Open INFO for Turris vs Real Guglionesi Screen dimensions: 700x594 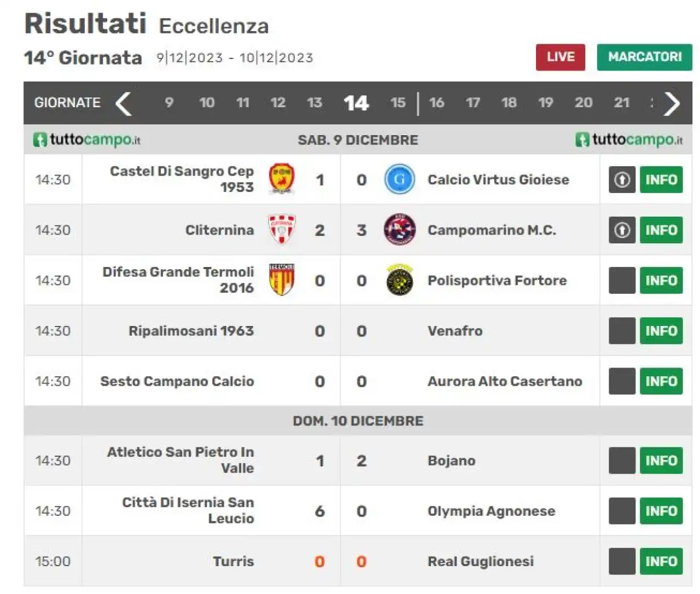(661, 561)
